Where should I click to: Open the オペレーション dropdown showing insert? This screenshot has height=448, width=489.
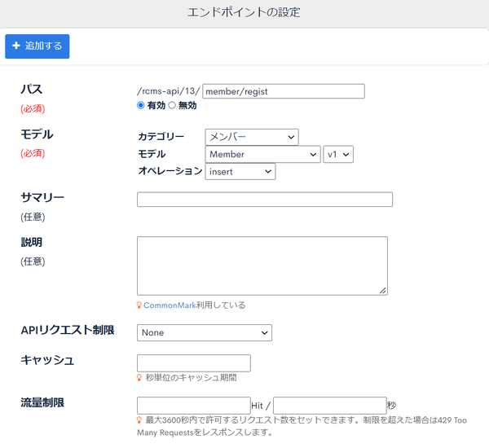click(240, 172)
